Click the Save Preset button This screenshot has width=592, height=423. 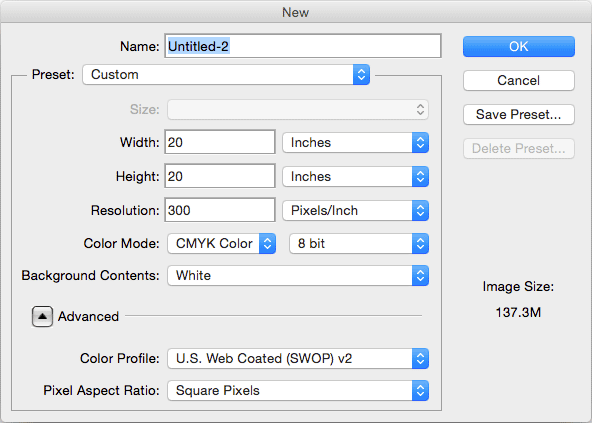coord(519,114)
